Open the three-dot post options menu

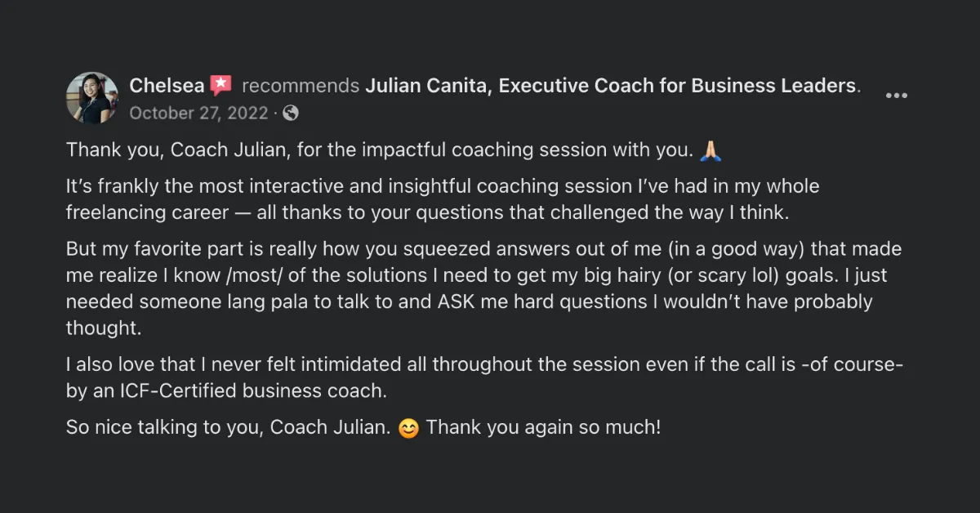click(897, 96)
